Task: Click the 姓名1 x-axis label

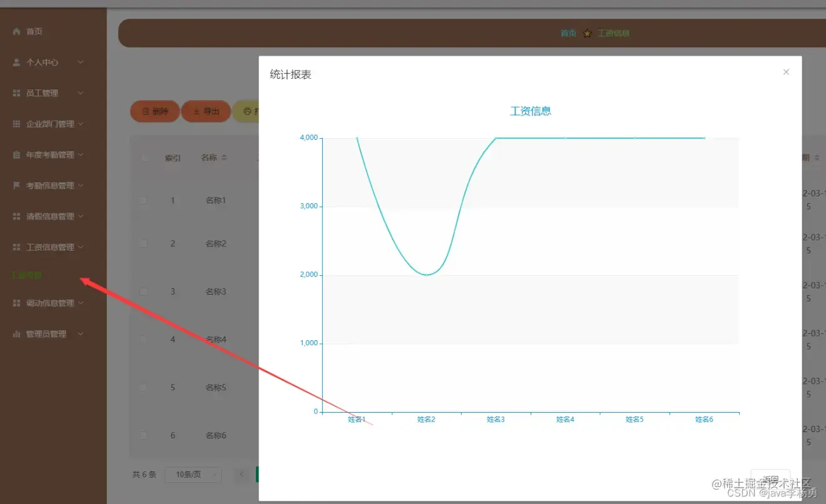Action: tap(357, 420)
